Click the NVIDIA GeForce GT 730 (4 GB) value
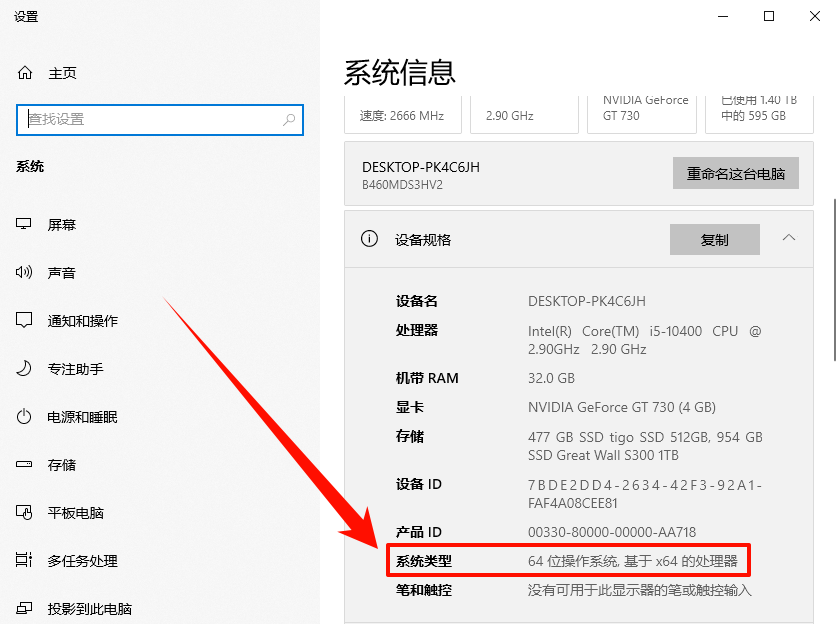Viewport: 838px width, 624px height. 622,407
